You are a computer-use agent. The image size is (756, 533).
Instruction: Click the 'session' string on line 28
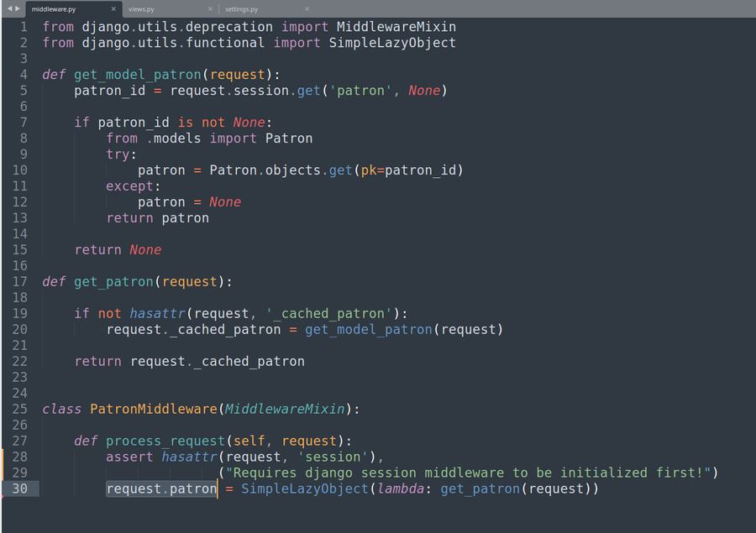point(333,457)
